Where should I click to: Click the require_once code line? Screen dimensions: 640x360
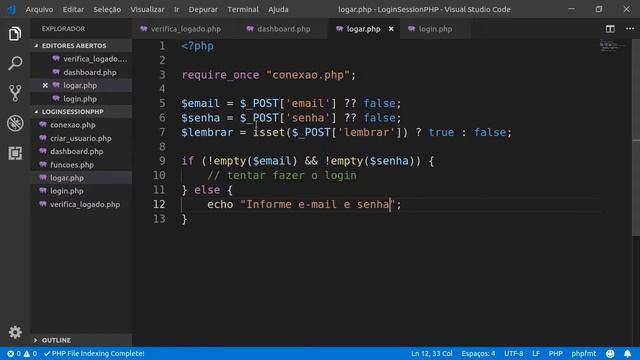coord(269,75)
